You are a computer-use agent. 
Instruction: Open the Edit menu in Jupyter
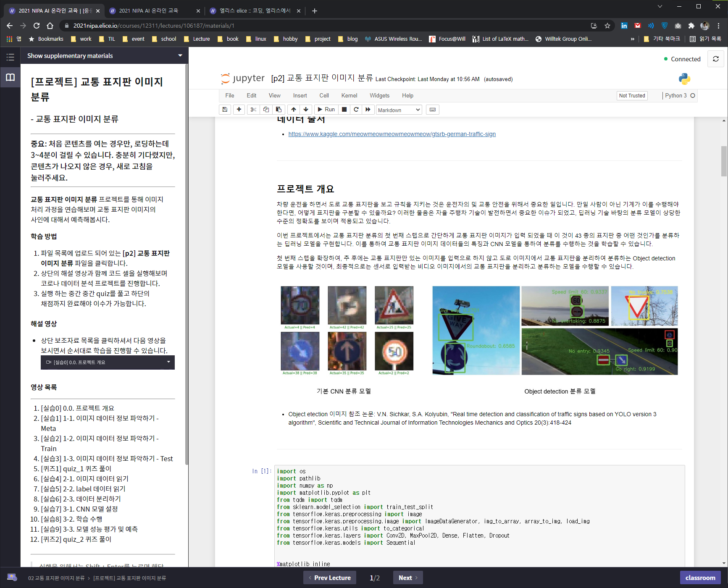[252, 96]
